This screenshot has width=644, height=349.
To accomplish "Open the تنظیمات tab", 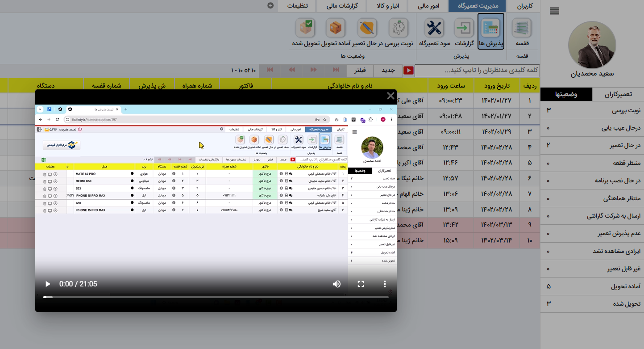I will click(297, 6).
